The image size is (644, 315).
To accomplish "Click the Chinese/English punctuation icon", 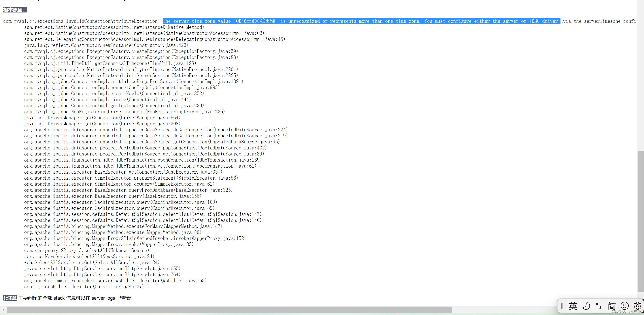I will point(599,306).
